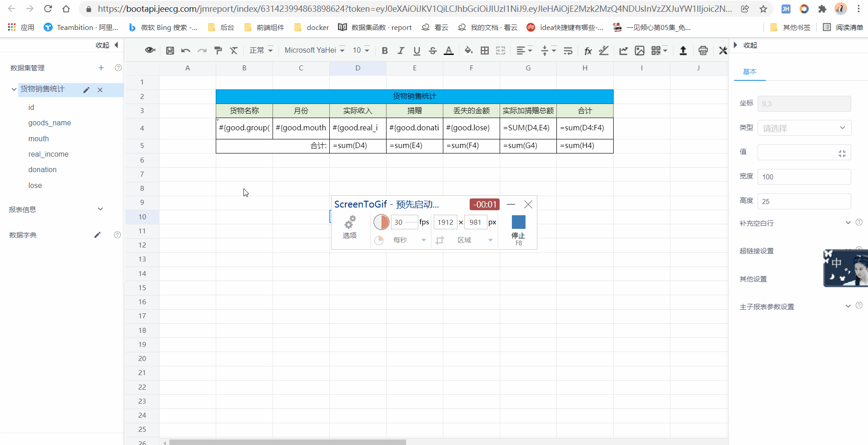Click the upload/import icon
Screen dimensions: 868x445
pyautogui.click(x=683, y=50)
